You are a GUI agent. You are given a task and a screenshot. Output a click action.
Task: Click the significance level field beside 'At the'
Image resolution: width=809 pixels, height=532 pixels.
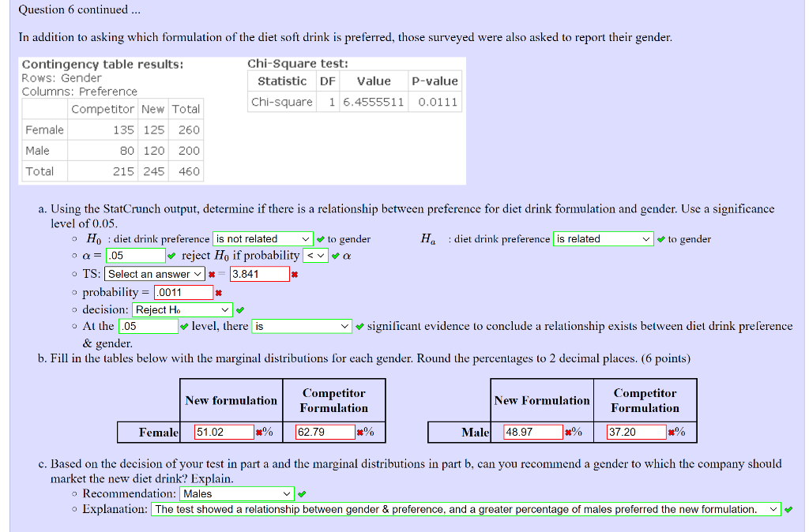149,326
